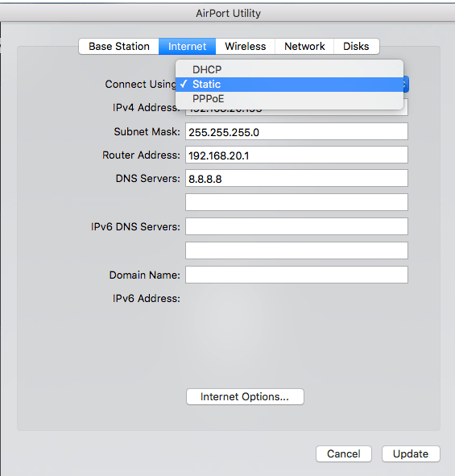Screen dimensions: 455x476
Task: Open the Disks tab
Action: [356, 47]
